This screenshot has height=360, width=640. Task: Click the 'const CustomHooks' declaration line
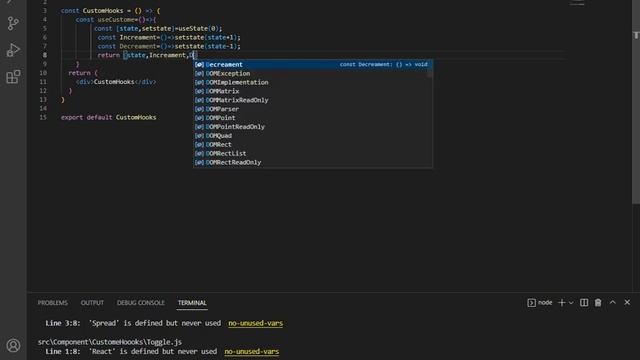coord(111,11)
